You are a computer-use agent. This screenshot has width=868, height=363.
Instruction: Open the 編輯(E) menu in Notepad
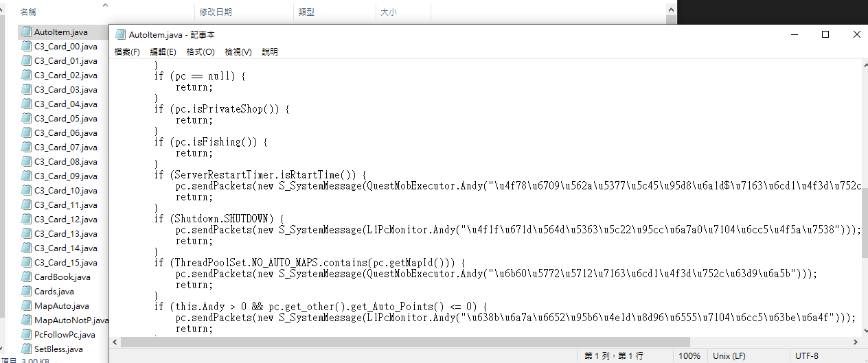tap(163, 52)
